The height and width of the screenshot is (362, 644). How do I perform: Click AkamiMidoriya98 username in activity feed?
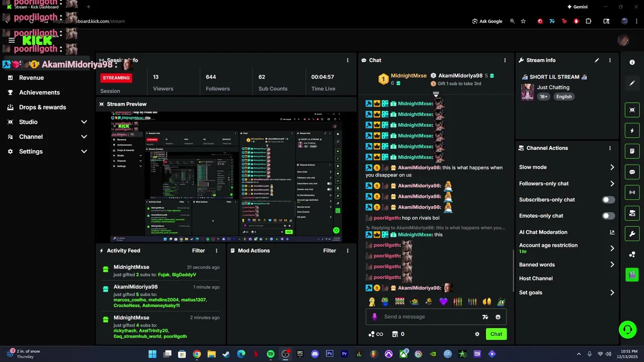pyautogui.click(x=136, y=287)
